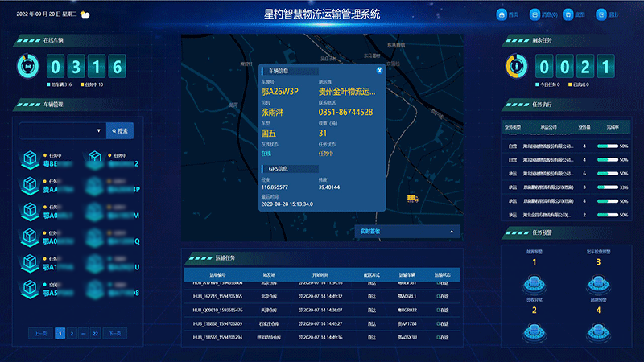644x362 pixels.
Task: Click the alarm icon under count 3
Action: coord(598,282)
